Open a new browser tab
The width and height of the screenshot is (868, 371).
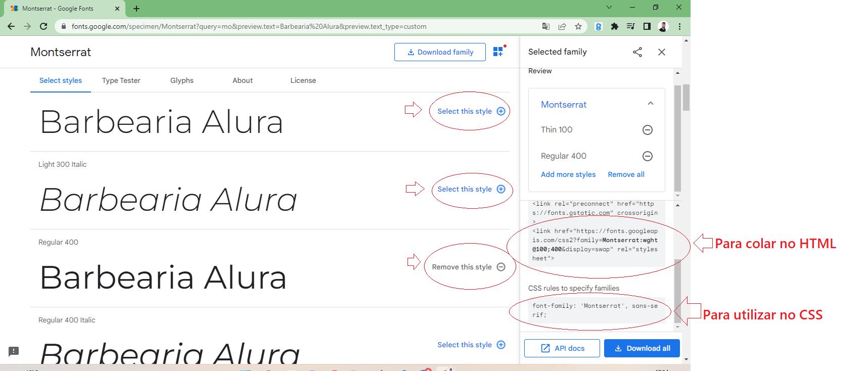pos(136,9)
